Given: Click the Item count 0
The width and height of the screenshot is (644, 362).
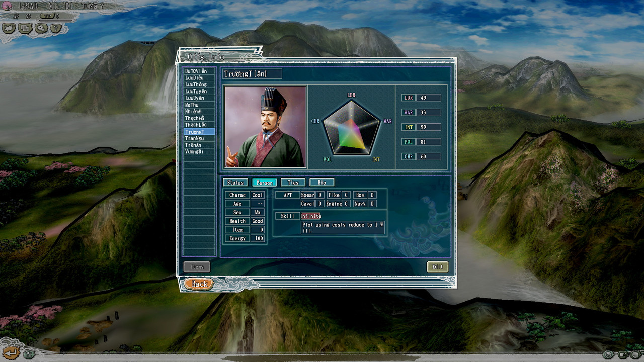Looking at the screenshot, I should [x=258, y=230].
